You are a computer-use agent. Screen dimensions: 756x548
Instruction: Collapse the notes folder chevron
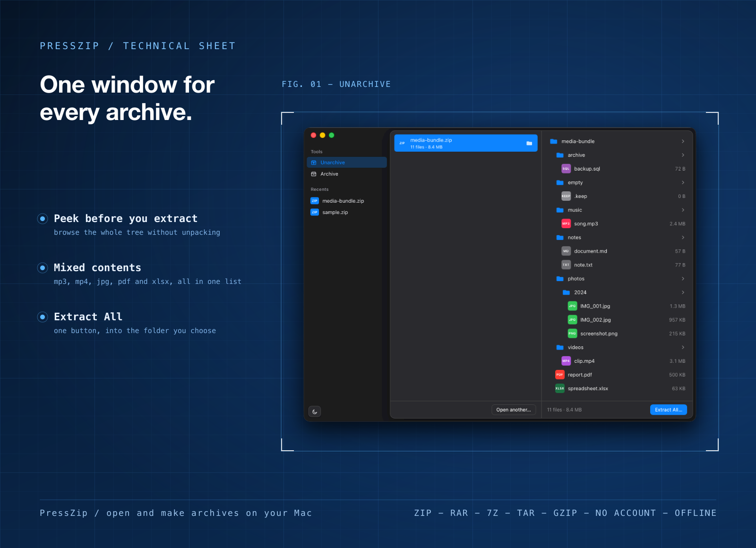click(x=683, y=237)
